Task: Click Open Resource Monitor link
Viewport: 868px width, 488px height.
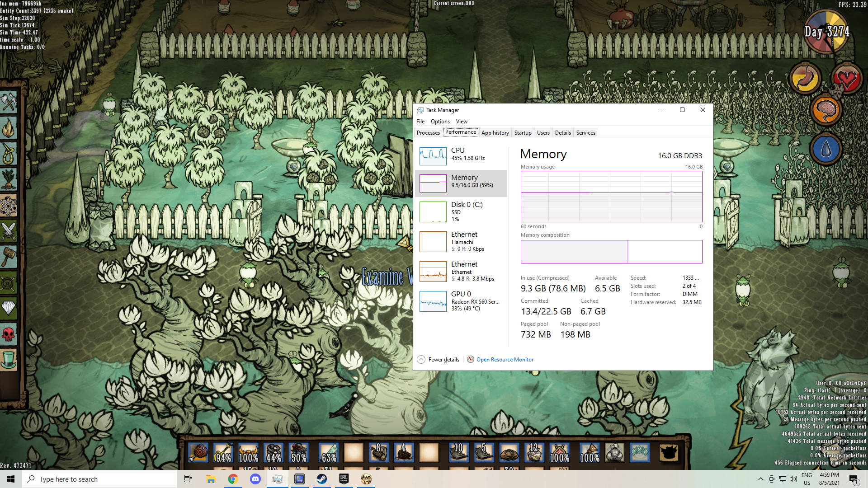Action: tap(505, 360)
